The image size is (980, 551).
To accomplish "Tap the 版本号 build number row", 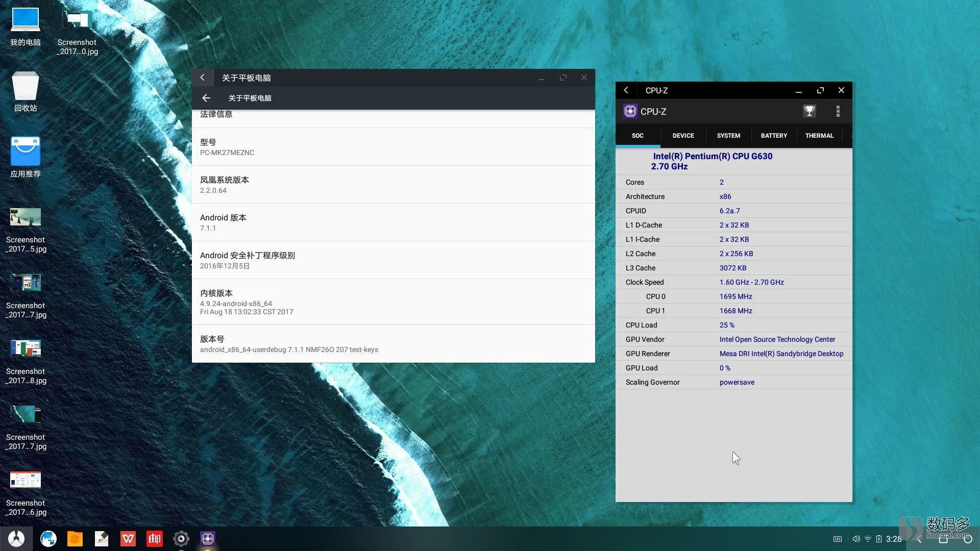I will (x=394, y=344).
